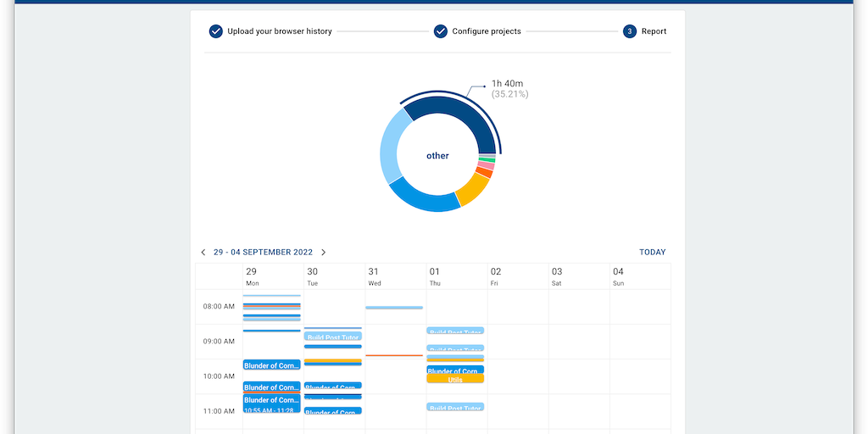The image size is (868, 434).
Task: Click the Friday 02 day header
Action: [496, 276]
